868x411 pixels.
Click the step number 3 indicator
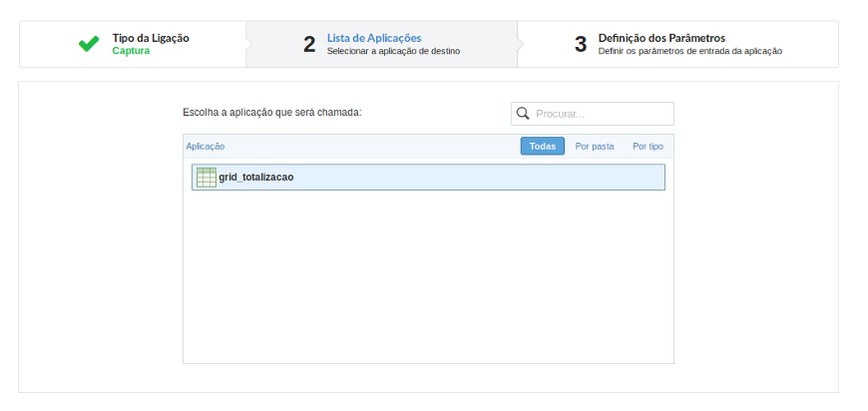coord(581,44)
